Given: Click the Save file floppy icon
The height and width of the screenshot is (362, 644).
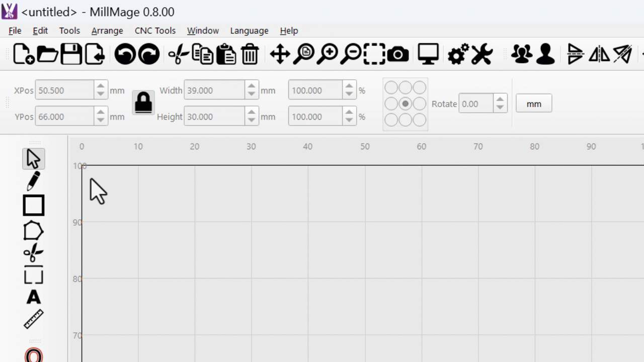Looking at the screenshot, I should click(x=71, y=54).
